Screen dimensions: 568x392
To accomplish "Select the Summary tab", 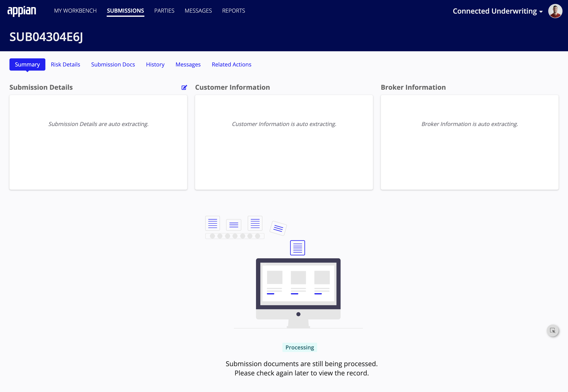I will tap(27, 64).
